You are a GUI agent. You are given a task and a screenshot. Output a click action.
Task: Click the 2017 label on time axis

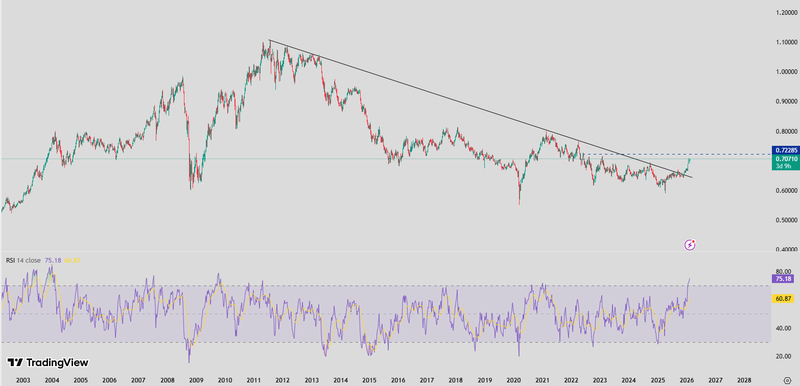click(x=427, y=380)
